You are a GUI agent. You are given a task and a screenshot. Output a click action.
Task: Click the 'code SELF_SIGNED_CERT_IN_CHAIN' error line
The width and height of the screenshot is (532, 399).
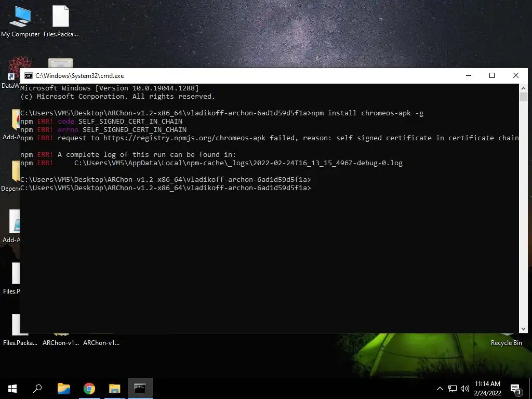(x=101, y=121)
